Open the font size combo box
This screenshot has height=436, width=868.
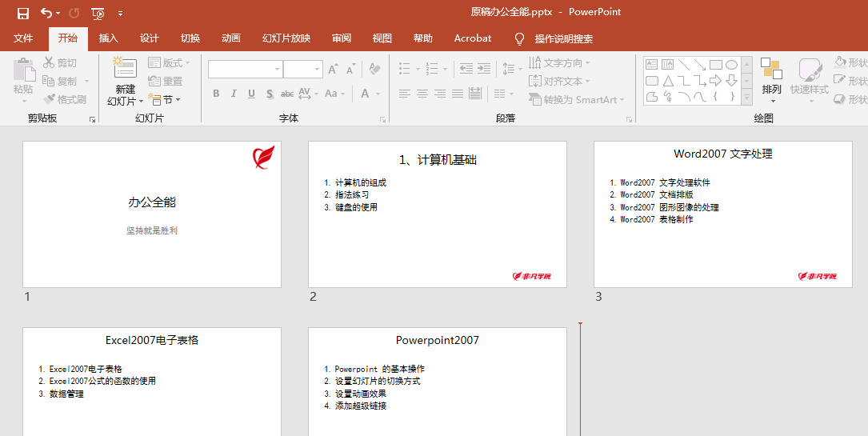click(x=303, y=69)
